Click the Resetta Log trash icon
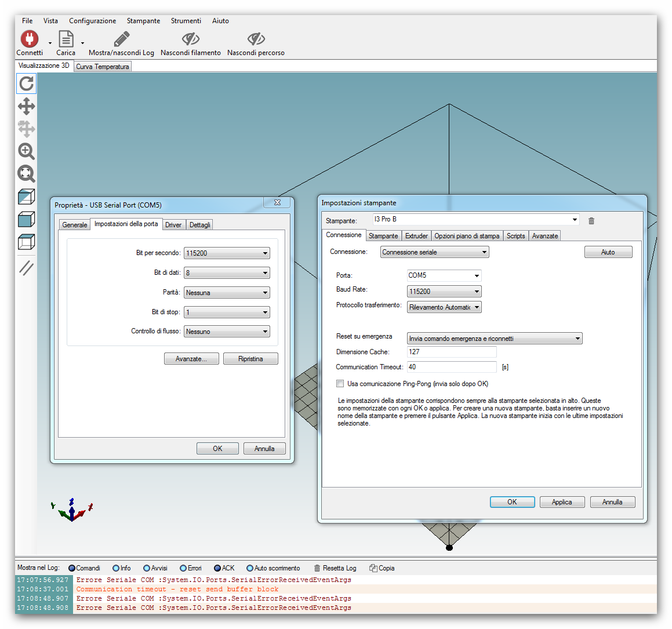 pos(317,568)
